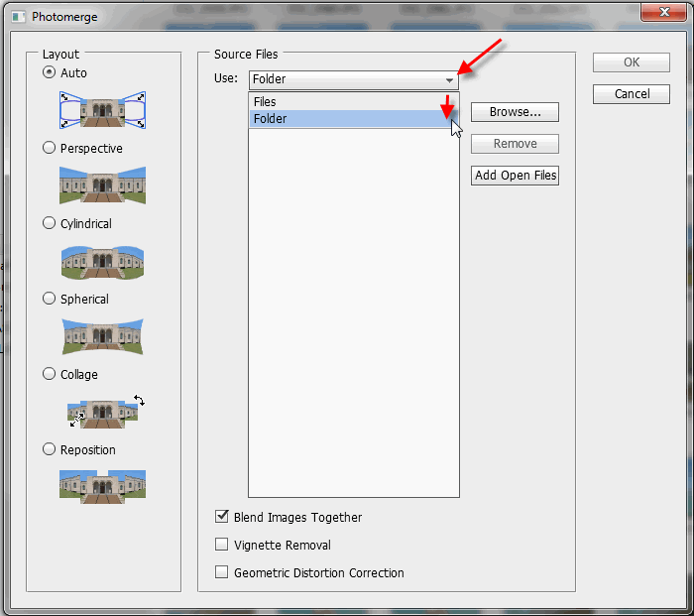Choose the Perspective layout option

click(x=50, y=148)
